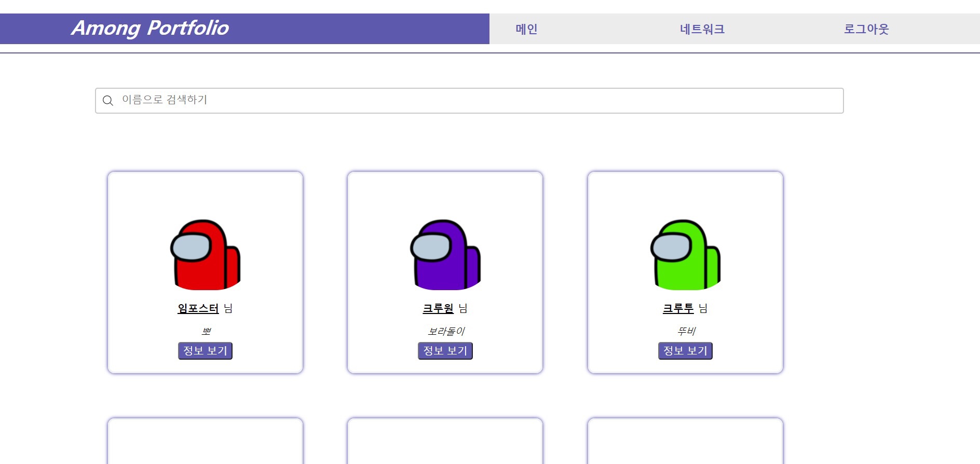Focus the 이름으로 검색하기 search field
Screen dimensions: 980x464
[469, 101]
